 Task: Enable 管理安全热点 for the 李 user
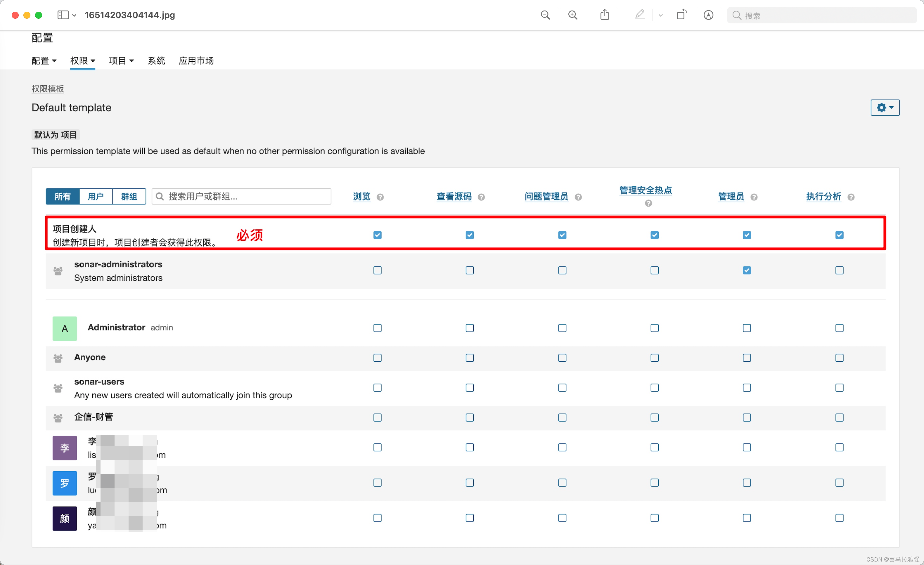pos(654,447)
